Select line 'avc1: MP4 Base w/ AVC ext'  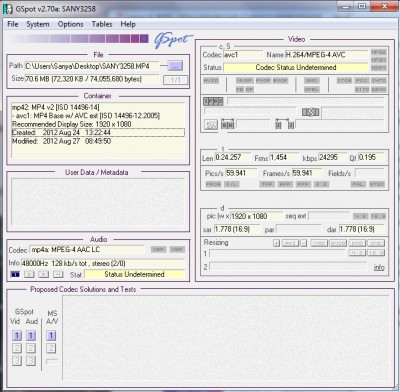coord(98,116)
